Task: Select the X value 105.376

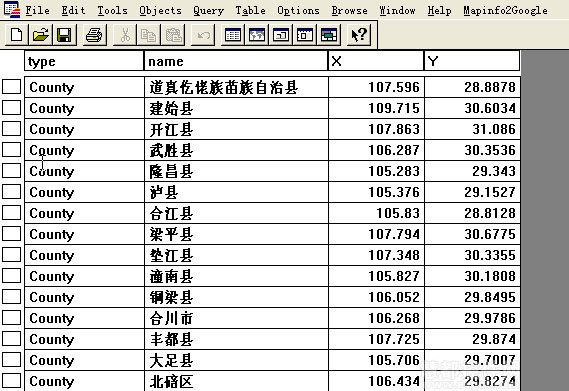Action: pos(377,192)
